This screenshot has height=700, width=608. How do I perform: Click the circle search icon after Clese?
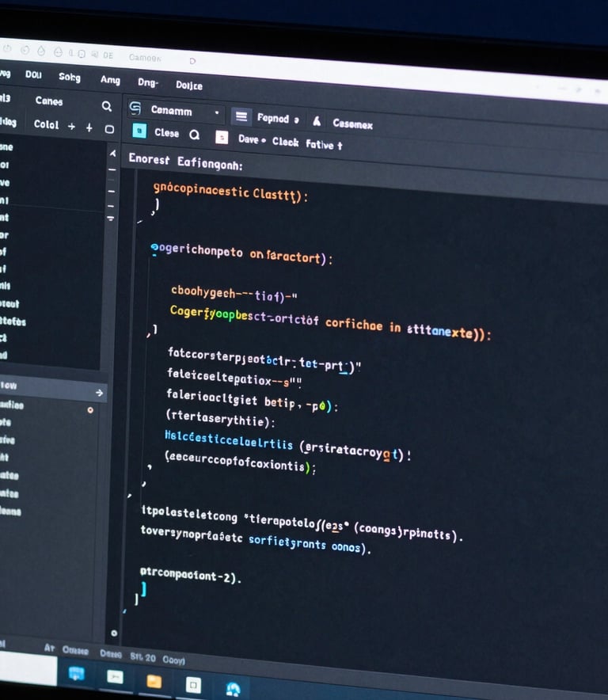194,135
